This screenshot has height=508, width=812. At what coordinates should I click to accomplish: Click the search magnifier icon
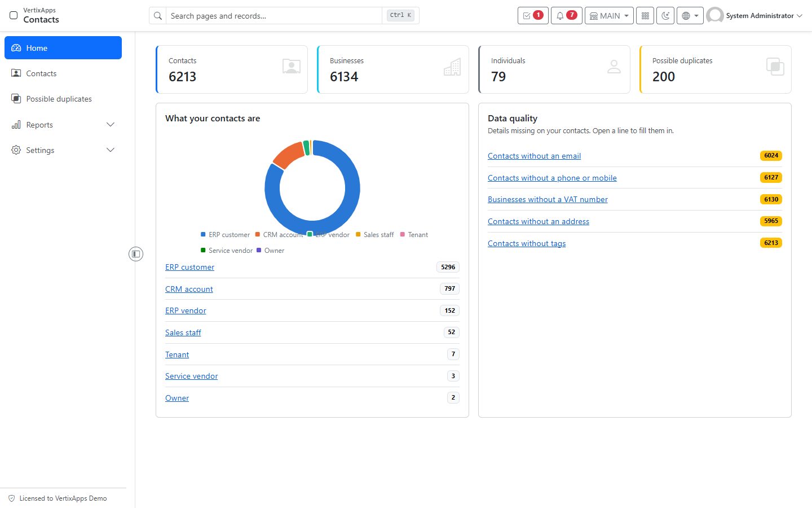[158, 16]
